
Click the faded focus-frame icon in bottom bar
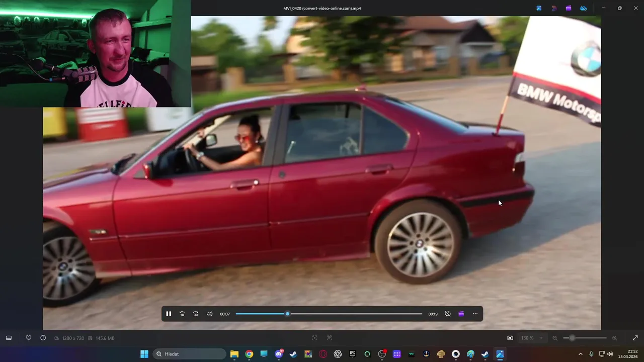(x=314, y=338)
